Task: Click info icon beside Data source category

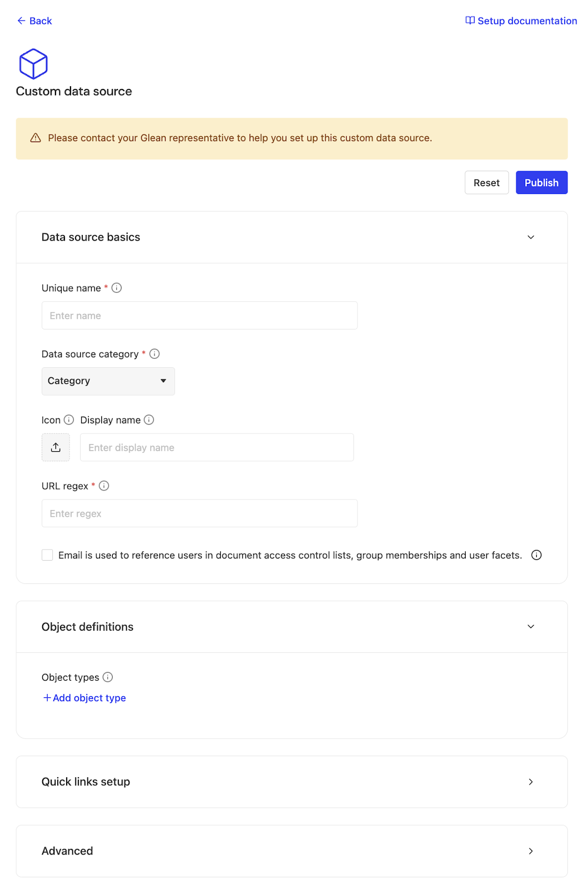Action: 155,354
